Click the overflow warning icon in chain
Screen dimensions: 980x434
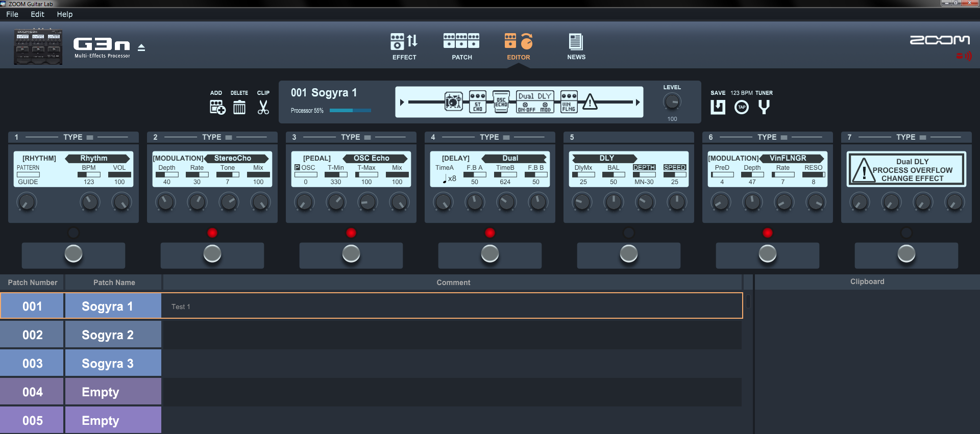590,102
